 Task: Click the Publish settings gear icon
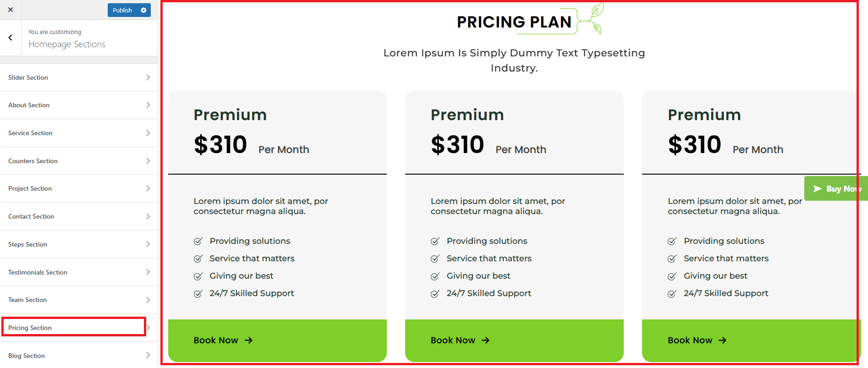[x=143, y=10]
